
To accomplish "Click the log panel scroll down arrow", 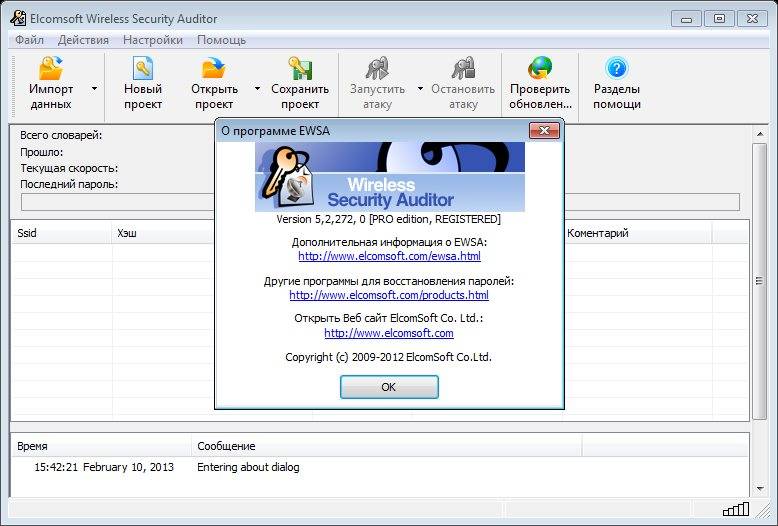I will (x=760, y=489).
